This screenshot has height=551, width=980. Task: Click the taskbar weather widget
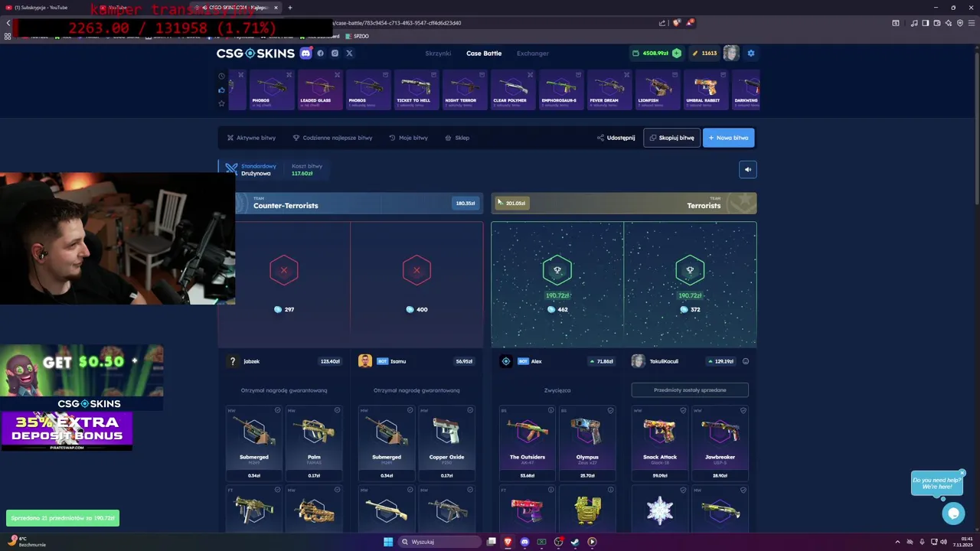(x=27, y=542)
